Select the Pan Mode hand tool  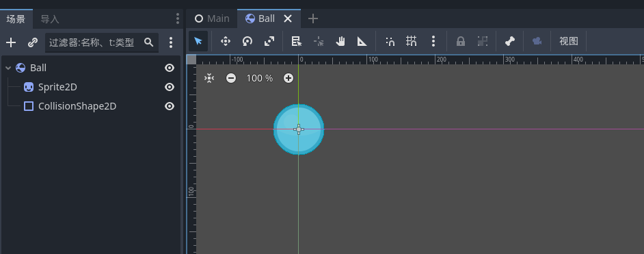point(340,41)
